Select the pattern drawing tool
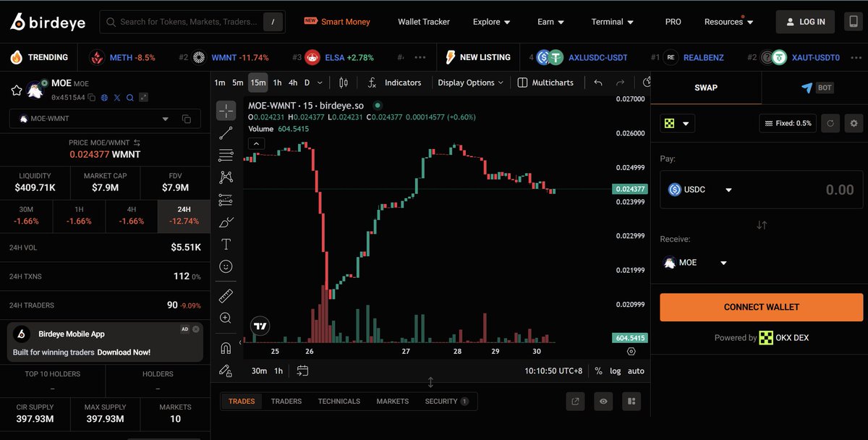 (226, 177)
